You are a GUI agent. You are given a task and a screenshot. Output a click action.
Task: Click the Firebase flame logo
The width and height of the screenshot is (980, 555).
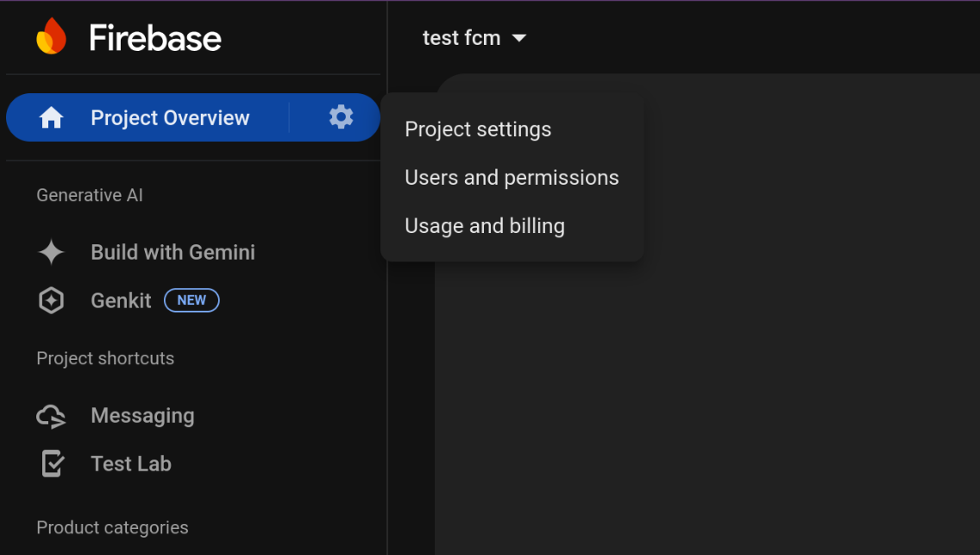coord(52,35)
